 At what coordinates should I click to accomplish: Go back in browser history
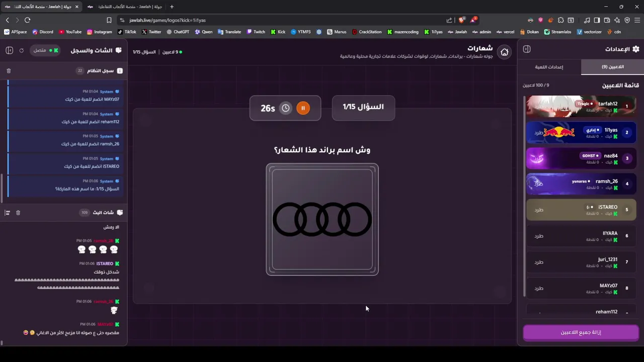click(7, 20)
